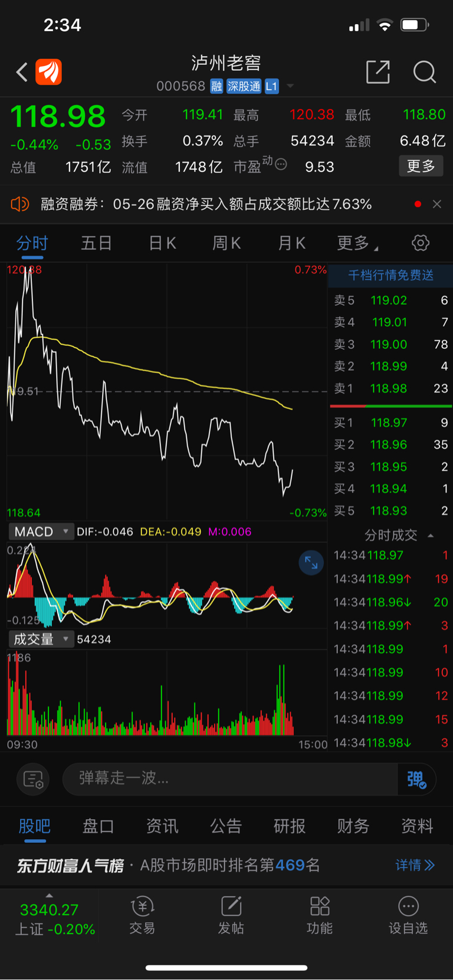Image resolution: width=453 pixels, height=980 pixels.
Task: Close the margin trading news banner
Action: pos(437,204)
